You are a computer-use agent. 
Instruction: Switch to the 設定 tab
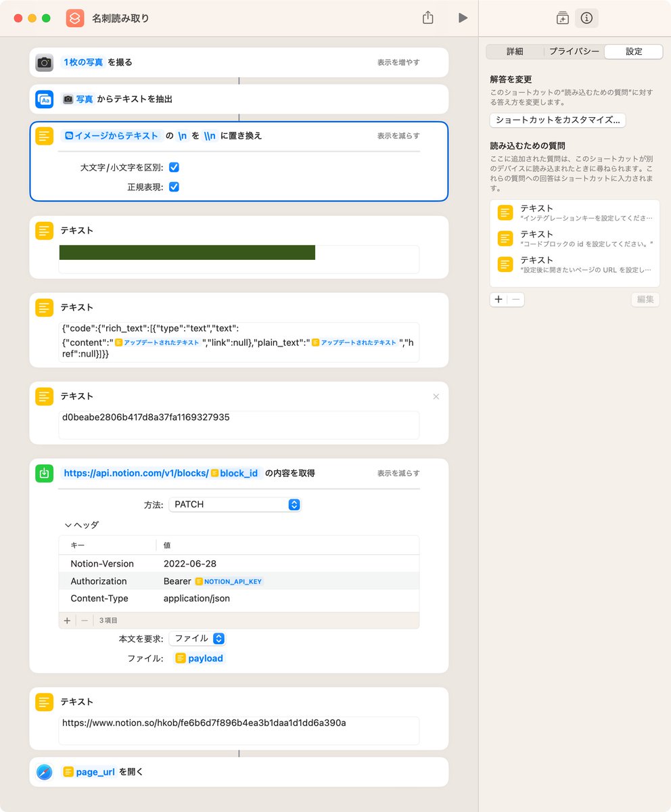coord(634,51)
